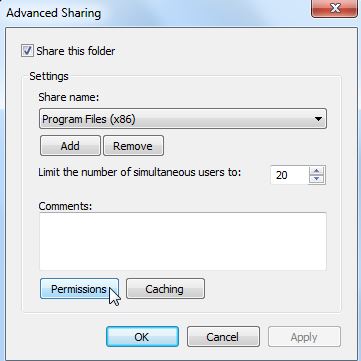Open the Caching settings
361x361 pixels.
165,289
